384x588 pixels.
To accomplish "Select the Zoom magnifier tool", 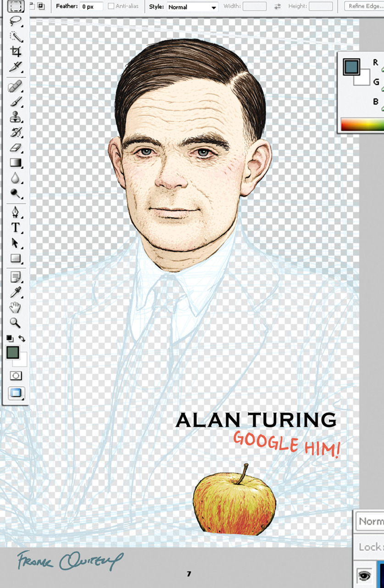I will [16, 323].
